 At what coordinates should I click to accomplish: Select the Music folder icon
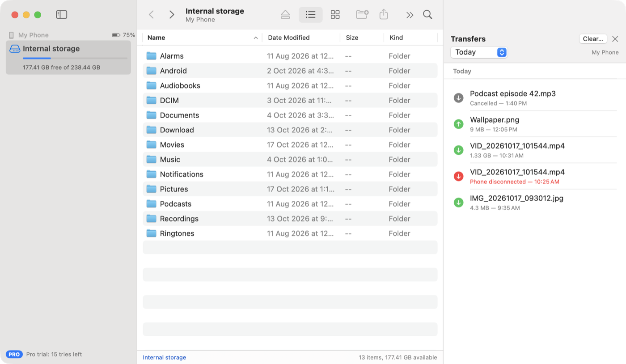(152, 159)
